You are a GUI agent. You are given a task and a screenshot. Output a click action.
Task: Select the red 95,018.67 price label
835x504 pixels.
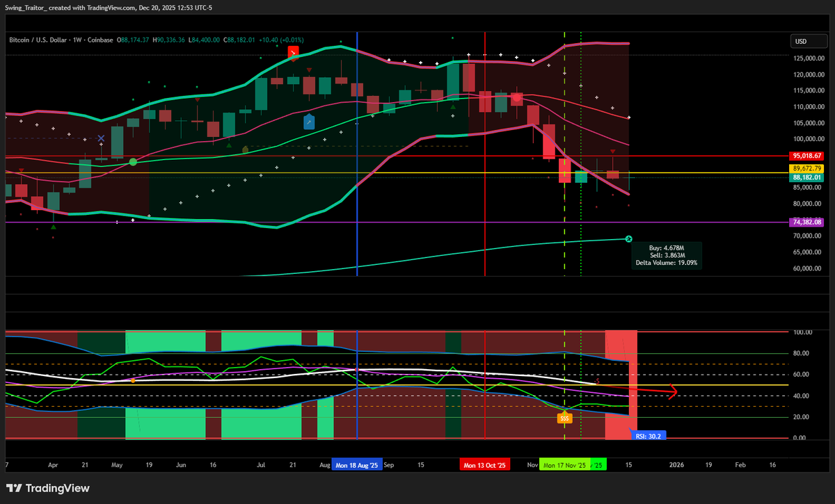[807, 156]
